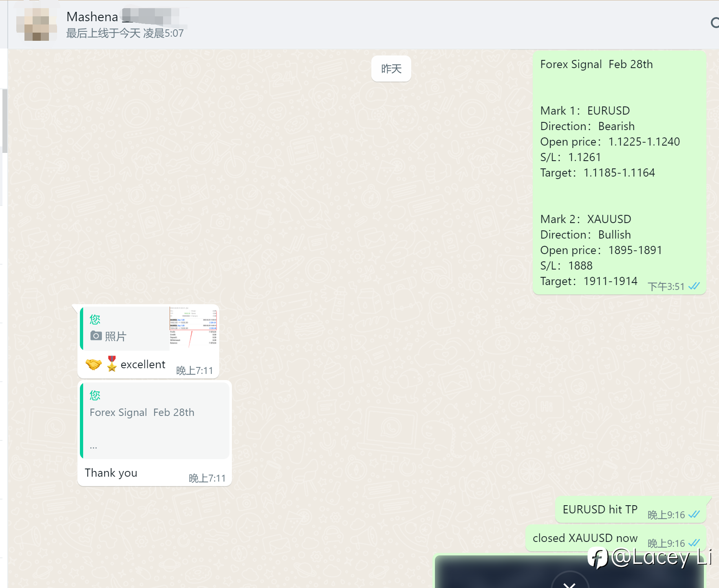The width and height of the screenshot is (719, 588).
Task: Select the 'excellent' message text
Action: (x=143, y=364)
